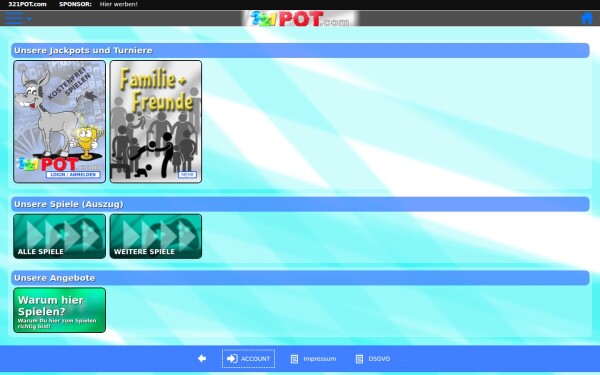Screen dimensions: 600x375
Task: Open the donkey 'Kostenfrei Spielen' jackpot card
Action: tap(59, 121)
